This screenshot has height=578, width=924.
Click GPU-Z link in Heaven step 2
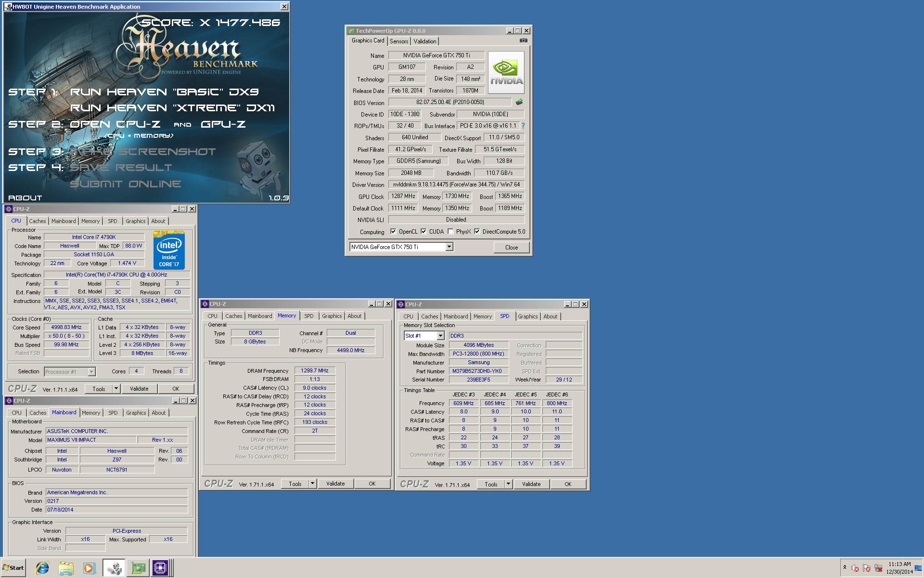click(x=223, y=124)
